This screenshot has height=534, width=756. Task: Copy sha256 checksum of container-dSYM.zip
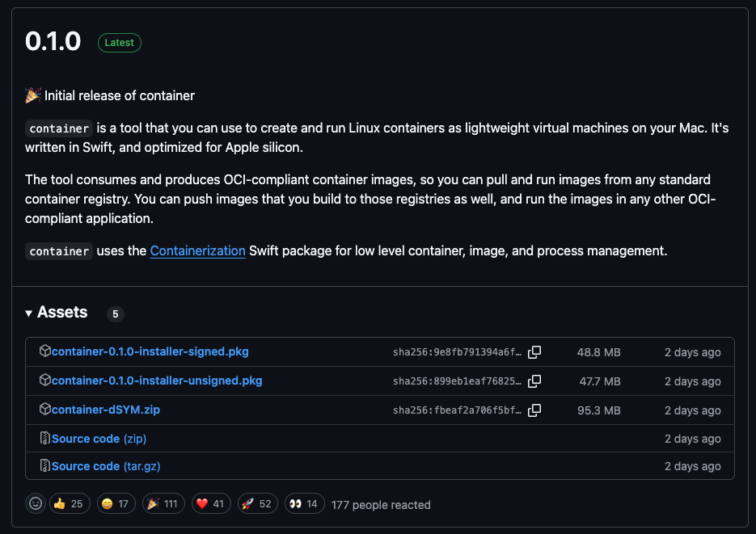click(534, 410)
